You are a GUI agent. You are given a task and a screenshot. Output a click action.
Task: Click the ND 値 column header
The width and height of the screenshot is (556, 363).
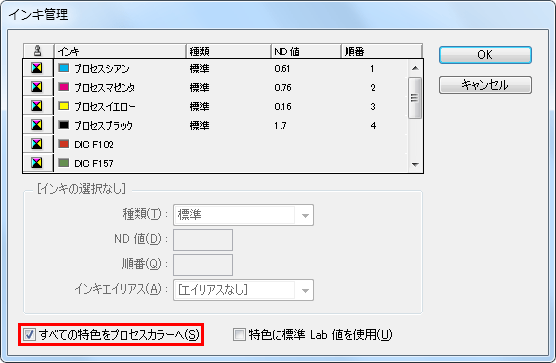click(x=306, y=51)
